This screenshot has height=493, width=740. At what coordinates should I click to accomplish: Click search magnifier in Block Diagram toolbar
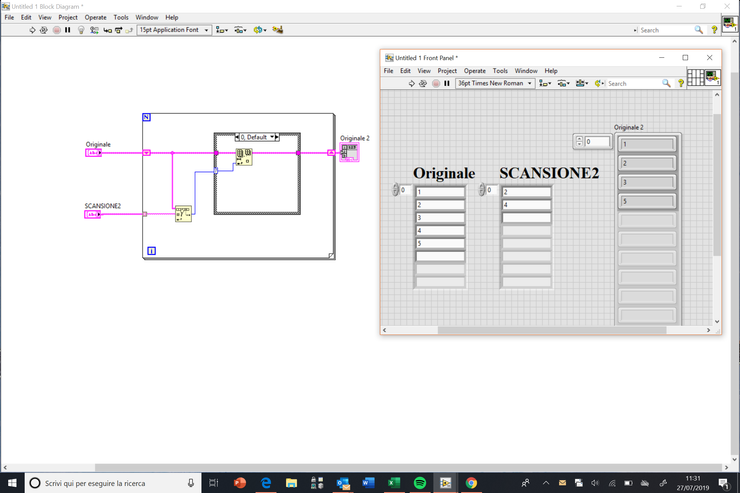pos(698,30)
